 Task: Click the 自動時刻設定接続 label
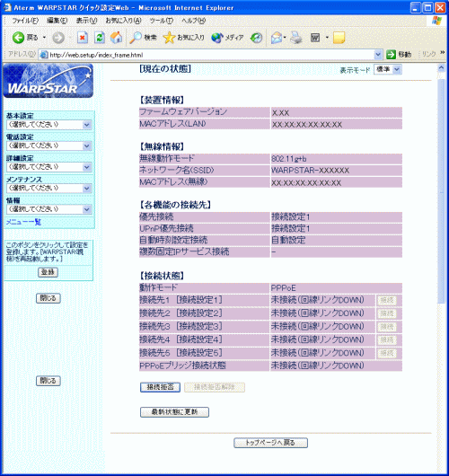tap(173, 240)
